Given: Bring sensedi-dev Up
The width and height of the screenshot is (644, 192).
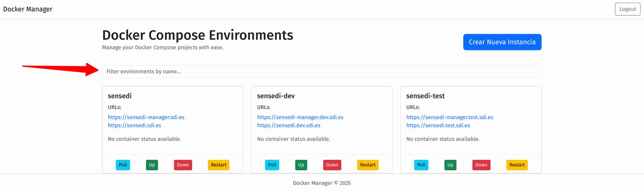Looking at the screenshot, I should tap(301, 165).
